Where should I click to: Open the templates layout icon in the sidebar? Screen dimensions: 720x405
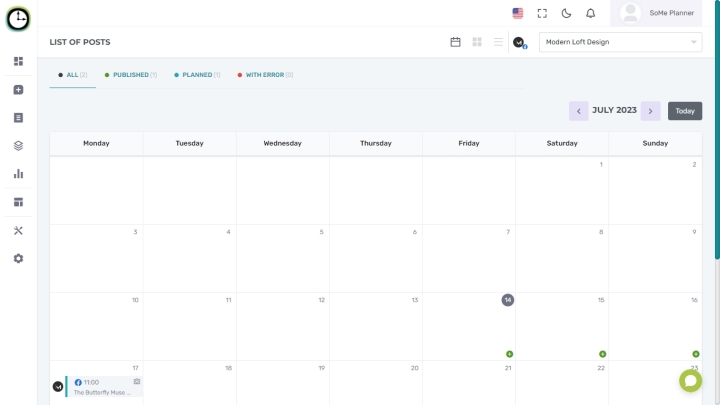(18, 202)
